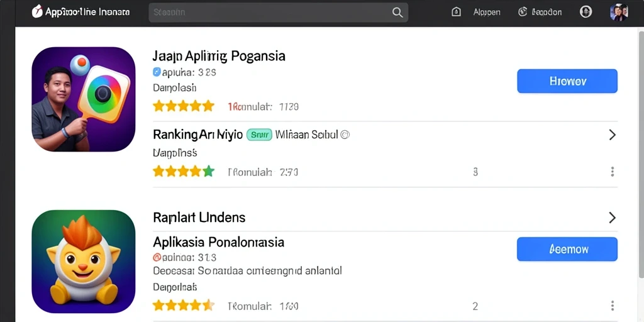Viewport: 644px width, 322px height.
Task: Click the app store logo in header
Action: [x=37, y=11]
